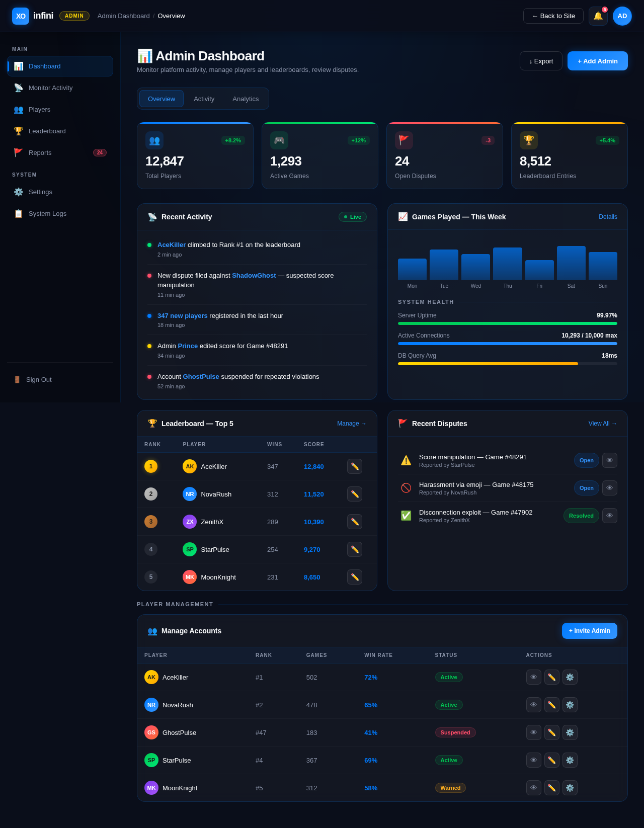Open Reports in the sidebar

(60, 152)
